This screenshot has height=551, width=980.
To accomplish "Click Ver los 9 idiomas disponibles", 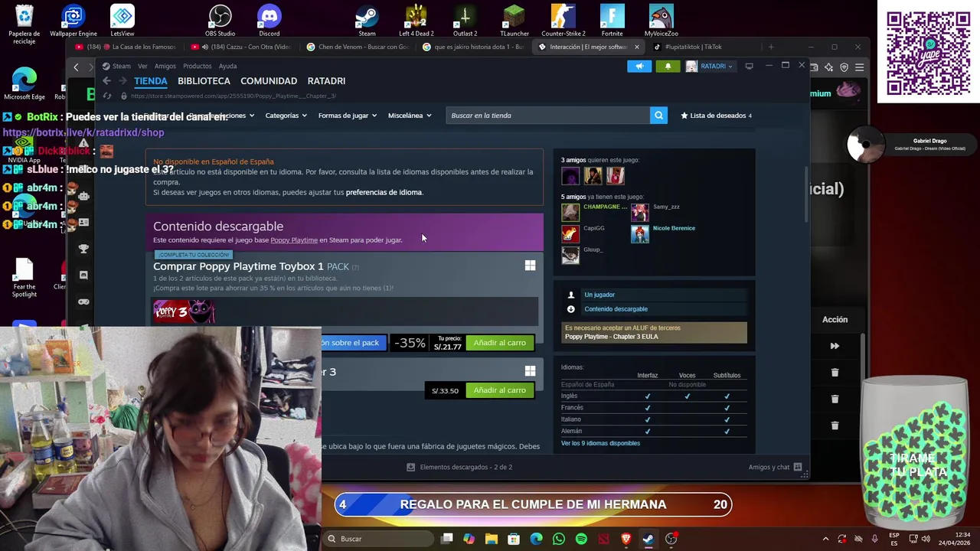I will [600, 443].
